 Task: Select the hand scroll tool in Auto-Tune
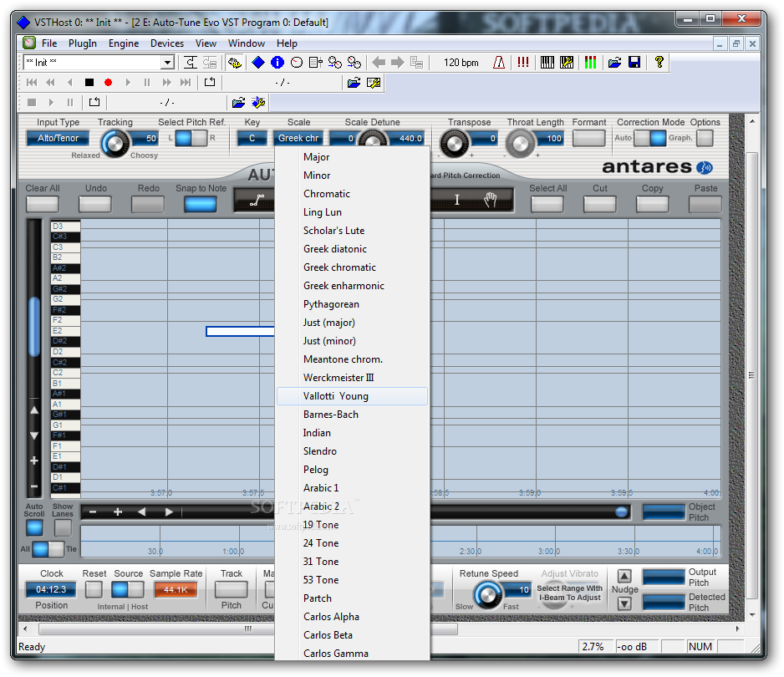coord(491,200)
